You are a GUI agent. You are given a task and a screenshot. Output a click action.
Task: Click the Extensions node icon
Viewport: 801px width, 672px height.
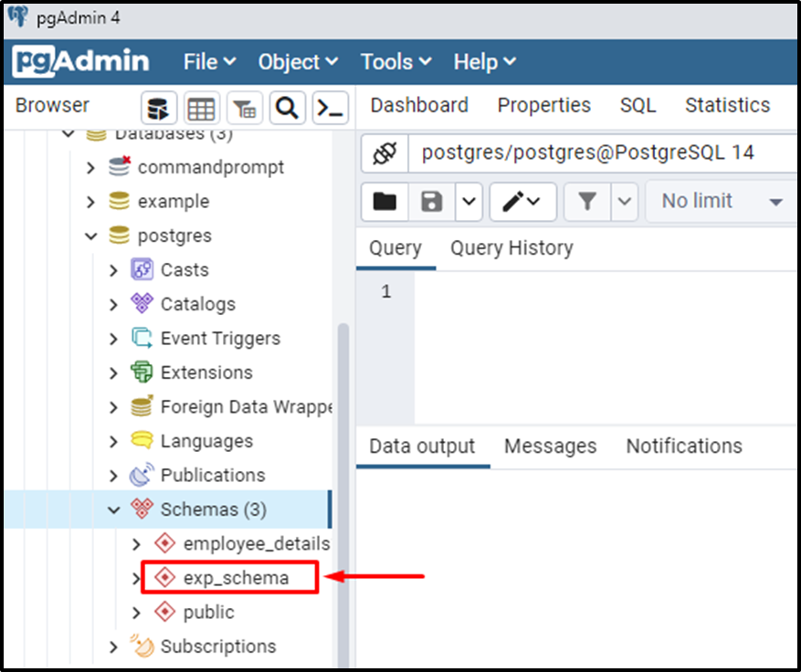click(x=142, y=372)
